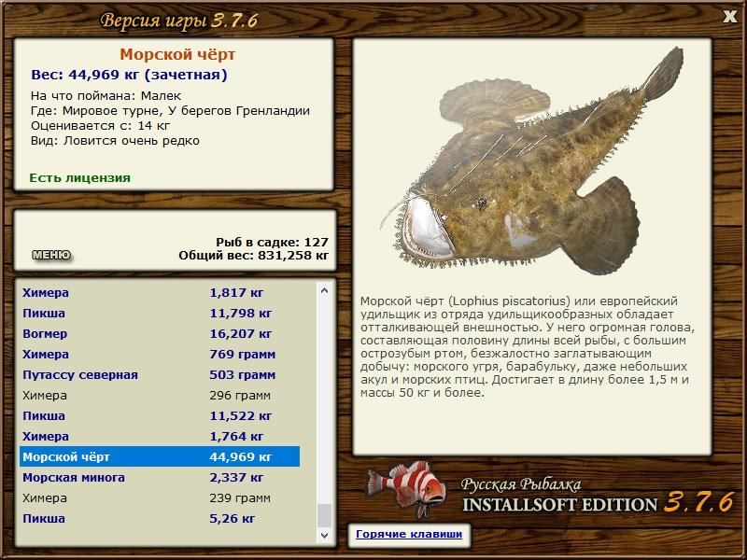Select Путассу северная 503 грамм row
The height and width of the screenshot is (560, 747).
(x=160, y=375)
